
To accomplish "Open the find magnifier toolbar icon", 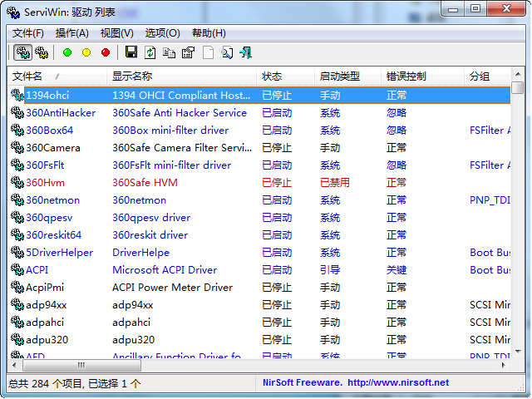I will [227, 52].
